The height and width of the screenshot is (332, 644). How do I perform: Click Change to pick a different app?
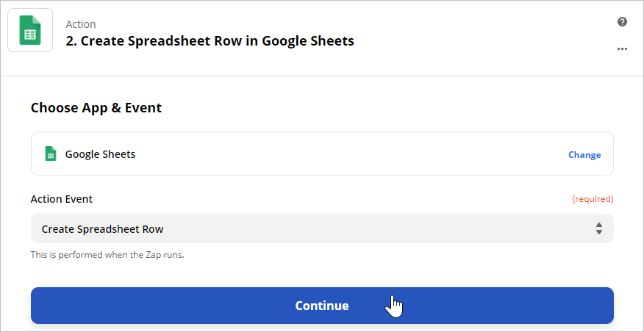(584, 155)
